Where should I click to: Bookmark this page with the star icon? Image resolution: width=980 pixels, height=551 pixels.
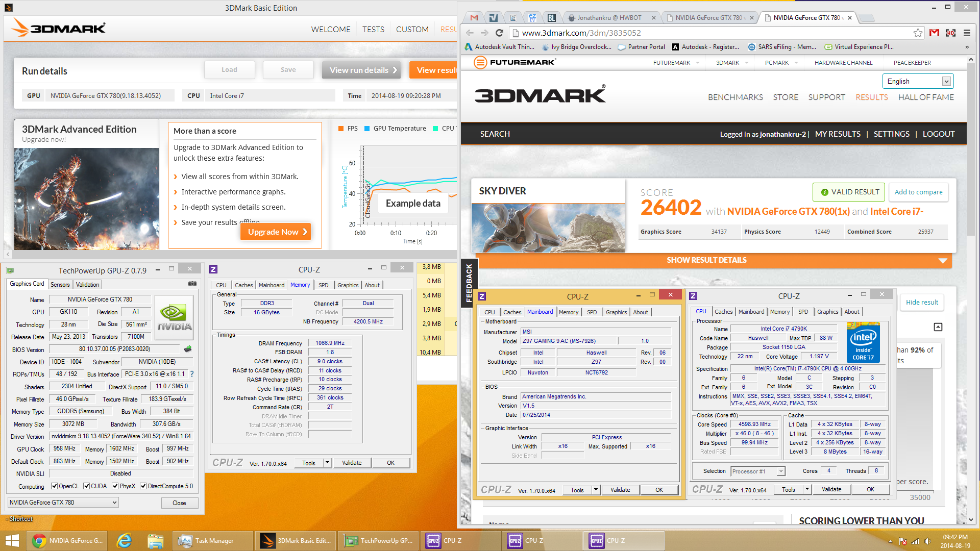[918, 33]
